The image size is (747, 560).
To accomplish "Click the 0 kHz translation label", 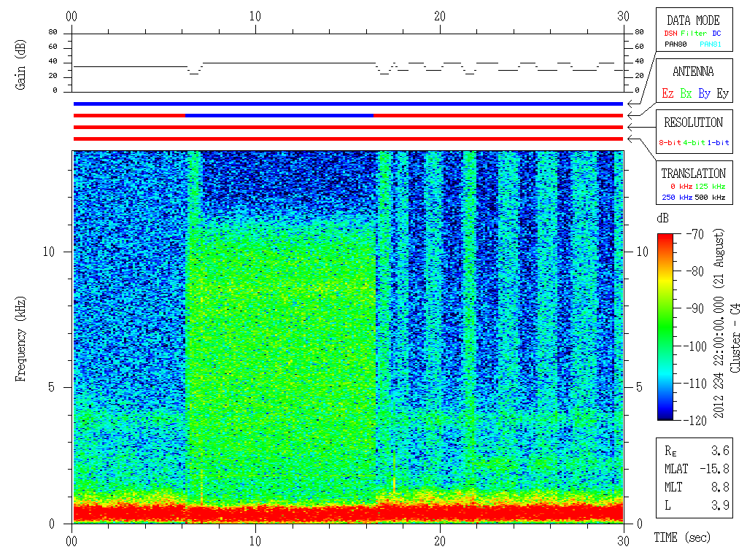I will pyautogui.click(x=681, y=186).
